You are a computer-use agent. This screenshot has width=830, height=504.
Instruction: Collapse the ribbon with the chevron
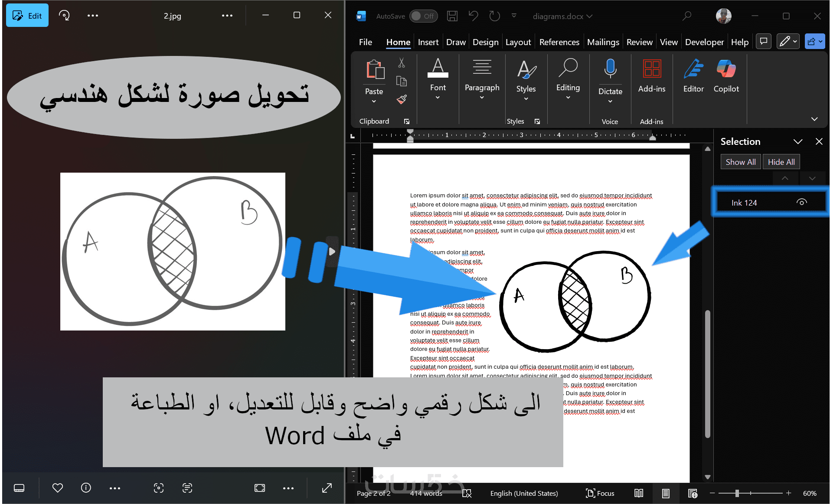click(x=814, y=119)
